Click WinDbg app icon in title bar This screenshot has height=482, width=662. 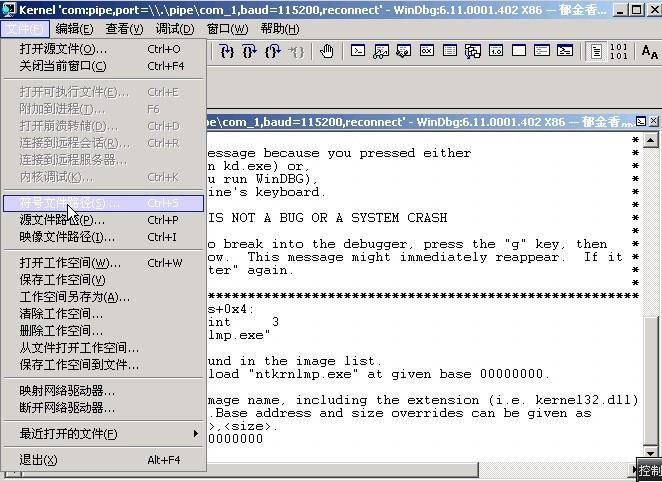click(x=8, y=9)
